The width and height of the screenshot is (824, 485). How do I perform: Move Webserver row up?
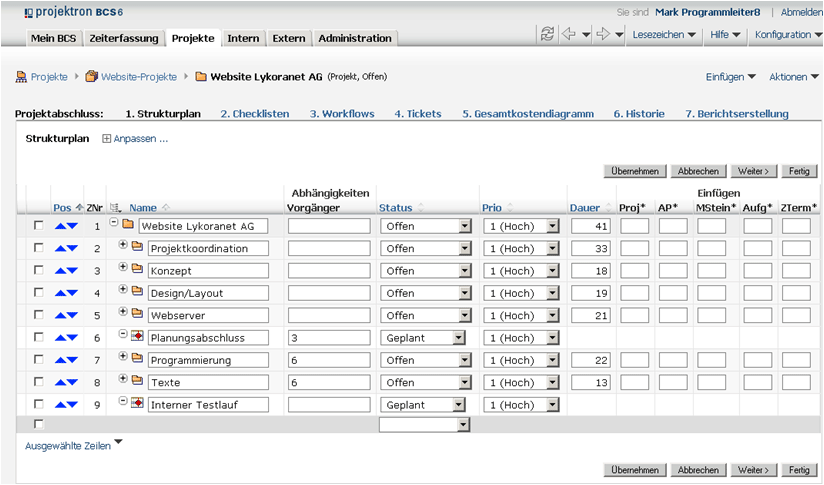(60, 316)
